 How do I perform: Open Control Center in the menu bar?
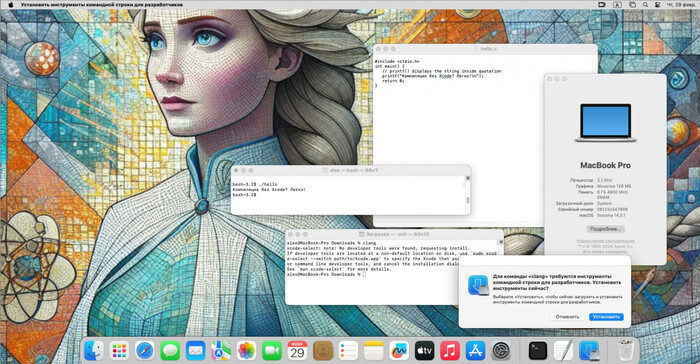pos(657,4)
